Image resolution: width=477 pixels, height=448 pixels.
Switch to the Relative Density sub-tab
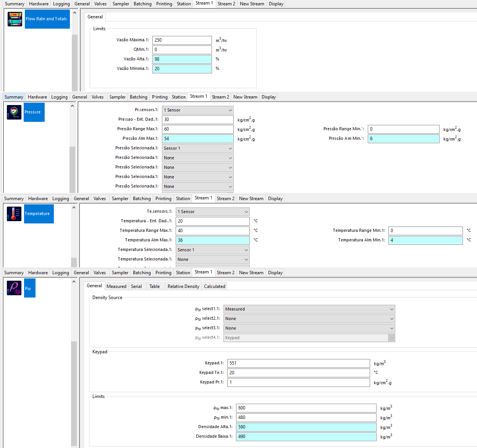click(x=183, y=286)
